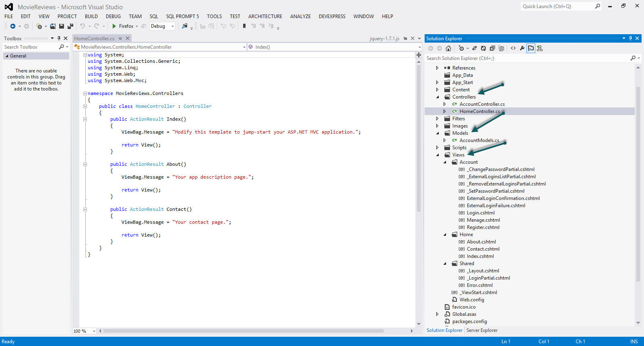Collapse the Views folder

point(438,155)
